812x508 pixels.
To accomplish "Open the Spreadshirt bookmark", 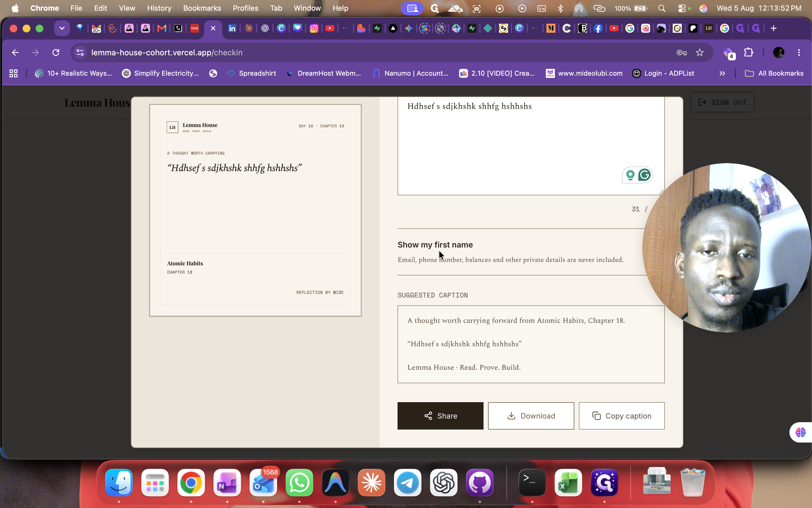I will (x=252, y=73).
